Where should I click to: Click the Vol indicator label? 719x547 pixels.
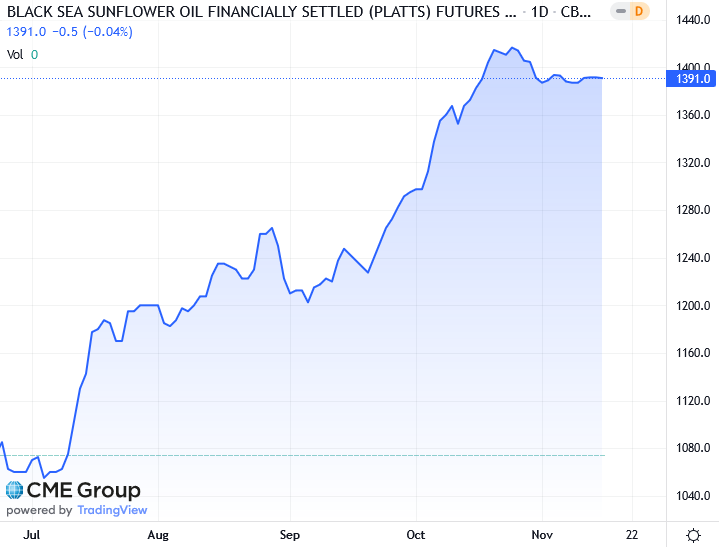14,54
